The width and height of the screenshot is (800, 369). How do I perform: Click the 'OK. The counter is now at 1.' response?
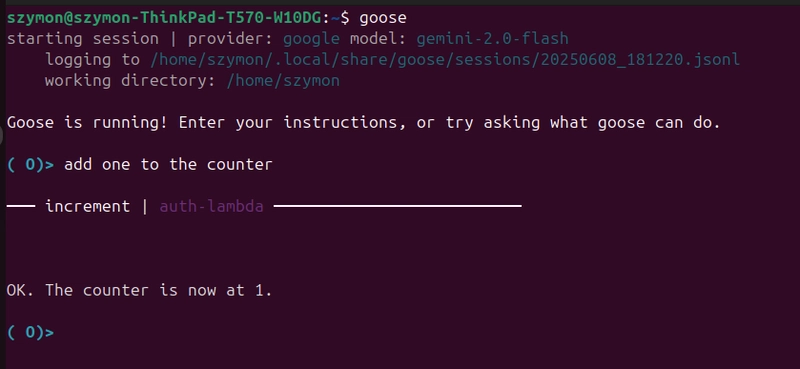pyautogui.click(x=139, y=290)
